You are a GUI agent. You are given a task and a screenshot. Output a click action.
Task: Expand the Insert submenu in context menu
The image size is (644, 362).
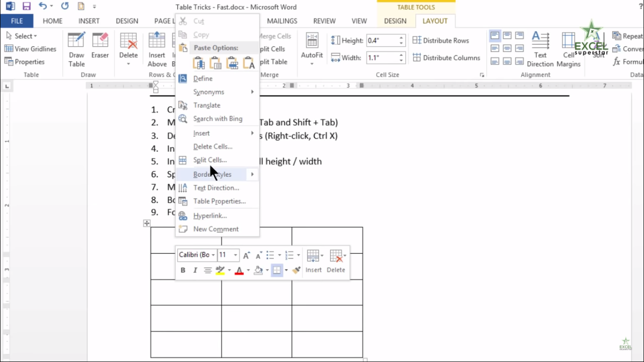coord(217,134)
